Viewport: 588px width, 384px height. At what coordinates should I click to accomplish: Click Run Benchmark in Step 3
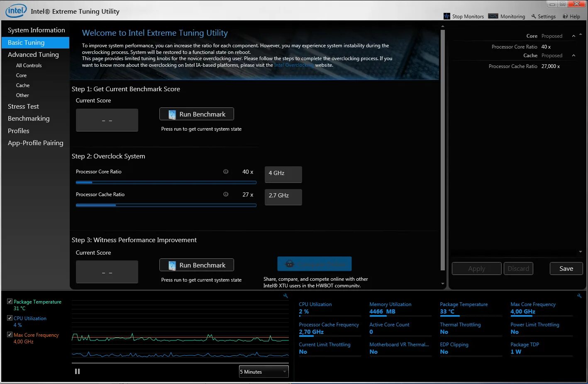click(x=197, y=265)
